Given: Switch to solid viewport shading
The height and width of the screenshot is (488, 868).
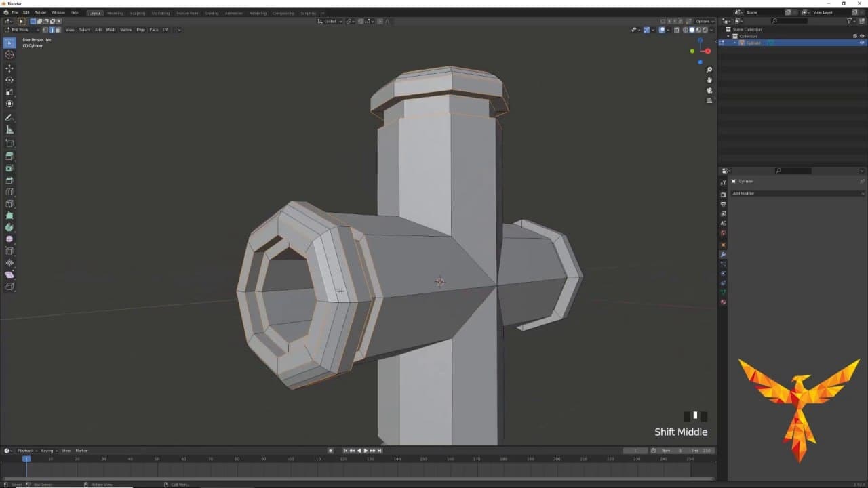Looking at the screenshot, I should pos(692,30).
